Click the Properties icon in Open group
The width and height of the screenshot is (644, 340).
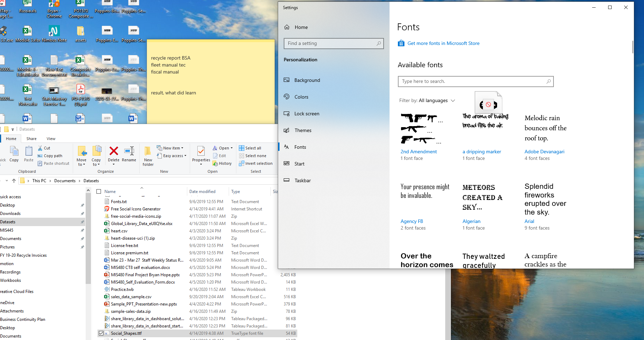[x=201, y=151]
